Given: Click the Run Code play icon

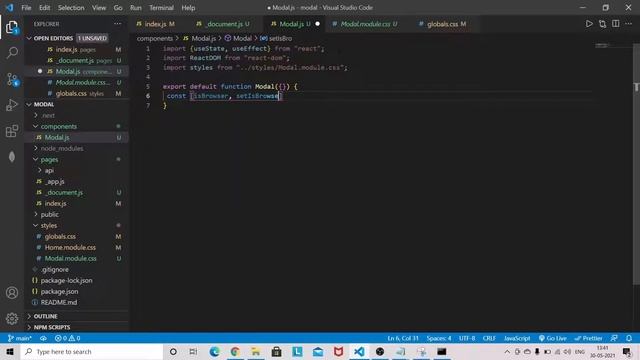Looking at the screenshot, I should click(x=589, y=24).
